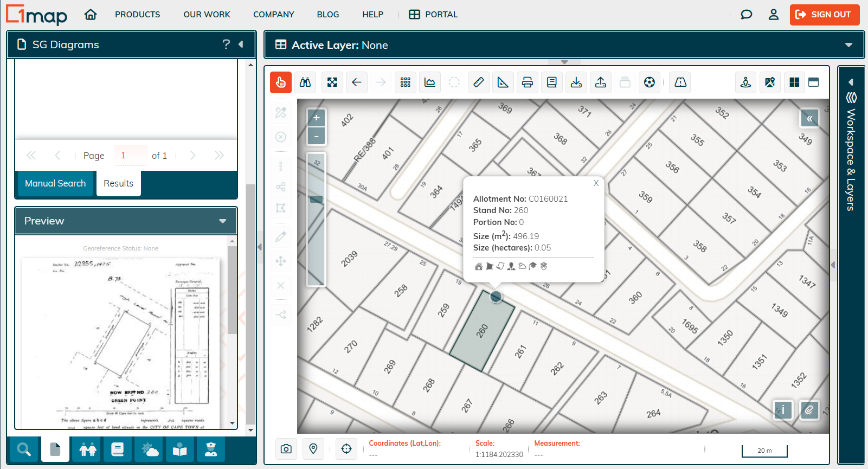Select the pan/identify hand tool
868x469 pixels.
click(281, 82)
